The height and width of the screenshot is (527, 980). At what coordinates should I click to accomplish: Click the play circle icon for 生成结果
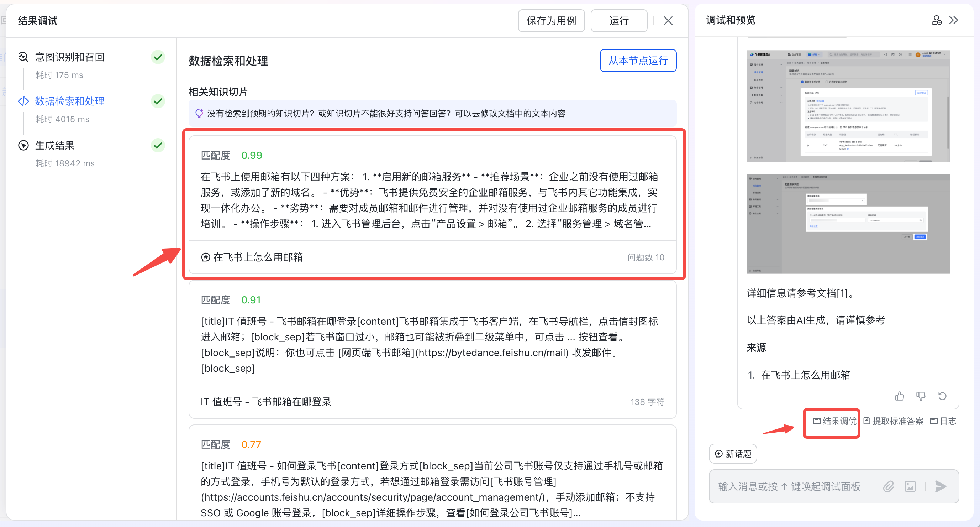coord(23,145)
